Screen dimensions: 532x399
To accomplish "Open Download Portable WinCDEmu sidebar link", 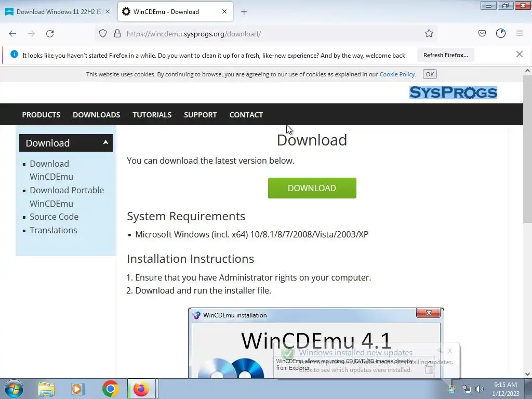I will (67, 197).
